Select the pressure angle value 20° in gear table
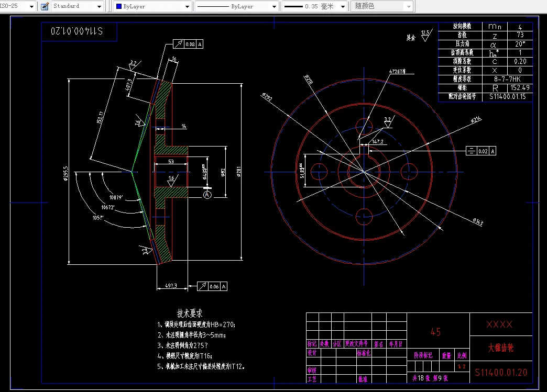This screenshot has width=547, height=392. point(520,44)
